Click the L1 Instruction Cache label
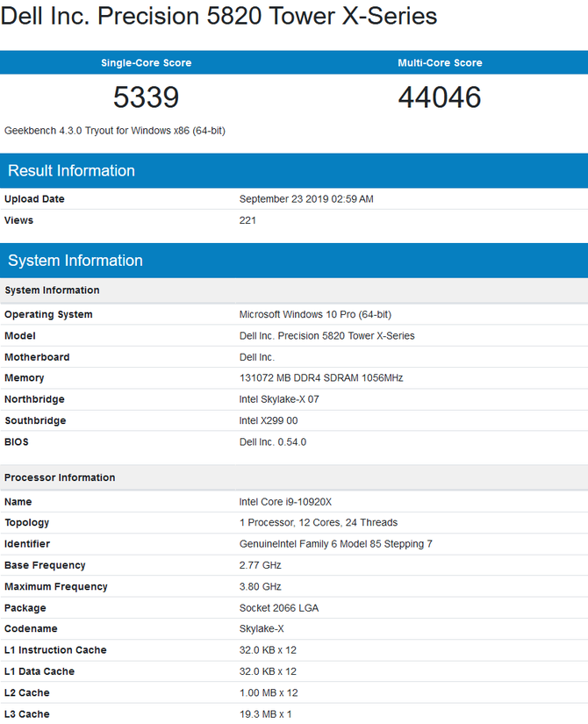This screenshot has height=724, width=588. click(55, 650)
